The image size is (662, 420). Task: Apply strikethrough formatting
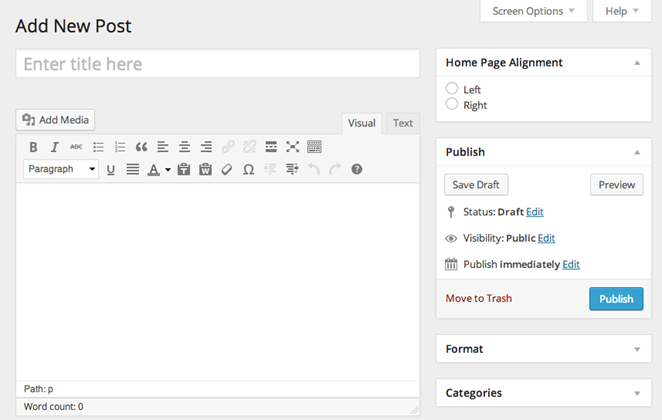click(x=76, y=147)
